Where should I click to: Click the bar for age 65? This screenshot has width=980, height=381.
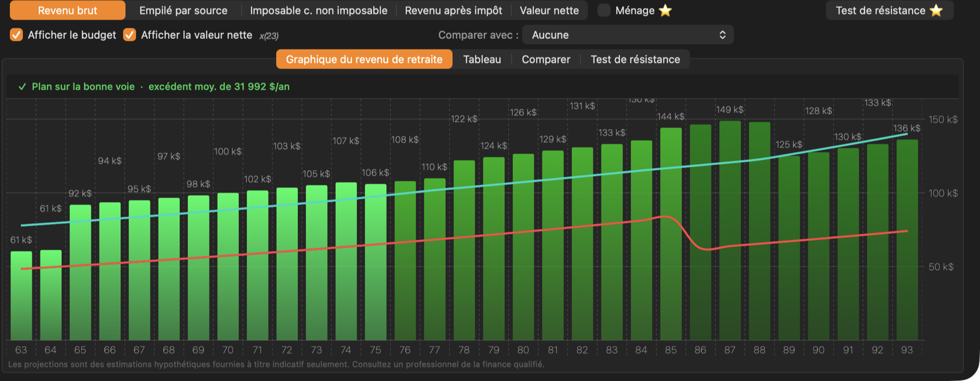tap(80, 272)
